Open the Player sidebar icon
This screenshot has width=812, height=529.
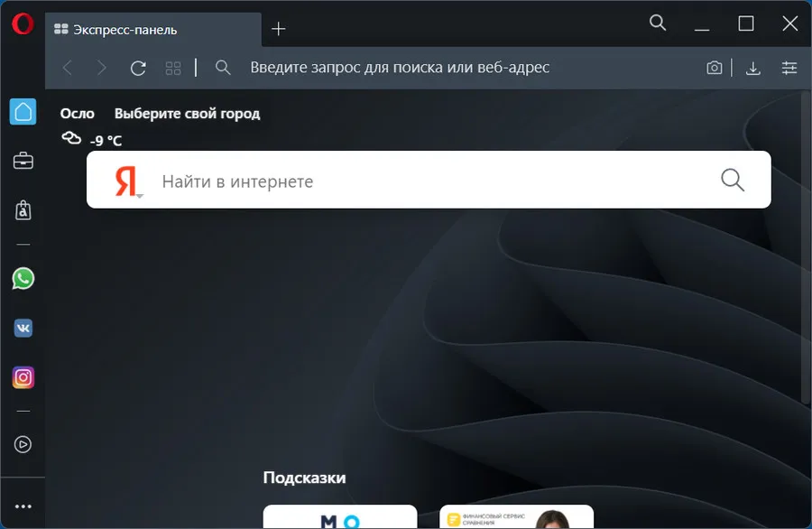[x=23, y=444]
